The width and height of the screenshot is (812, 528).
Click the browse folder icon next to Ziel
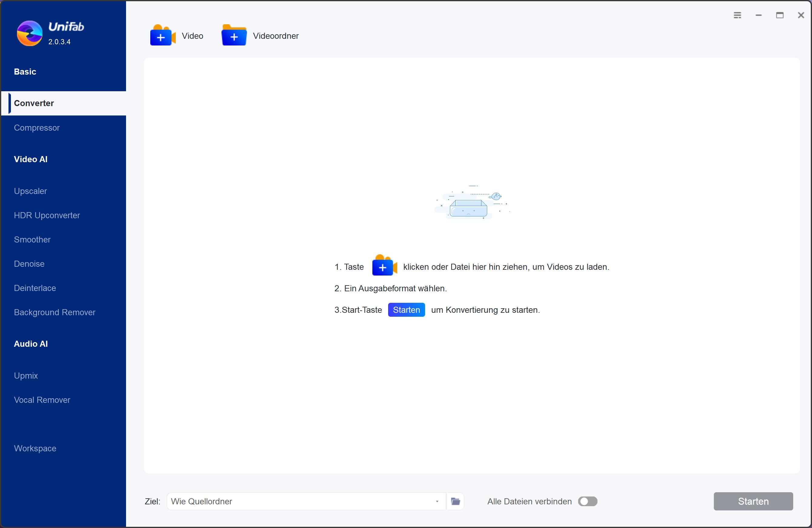[456, 501]
